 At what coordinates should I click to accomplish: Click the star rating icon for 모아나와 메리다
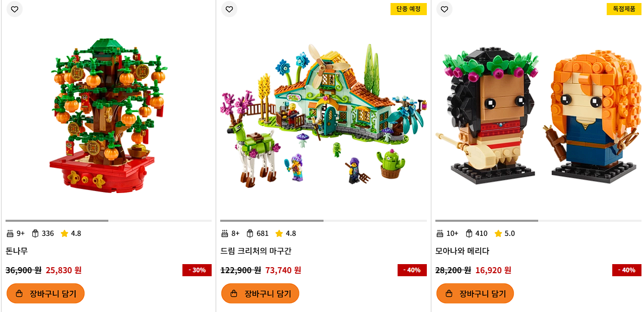pyautogui.click(x=498, y=233)
